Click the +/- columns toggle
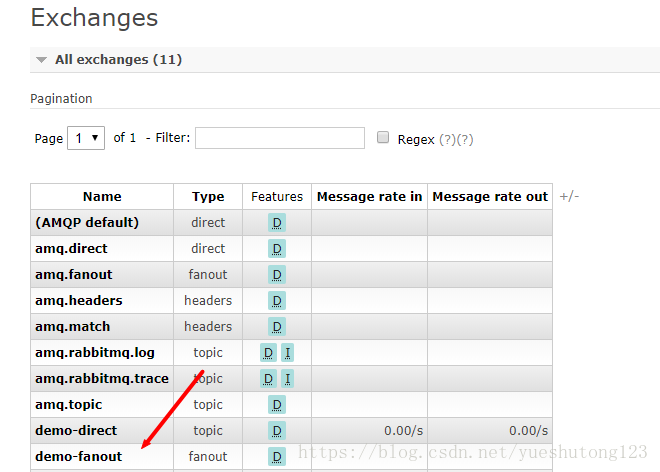This screenshot has height=472, width=660. click(x=569, y=196)
